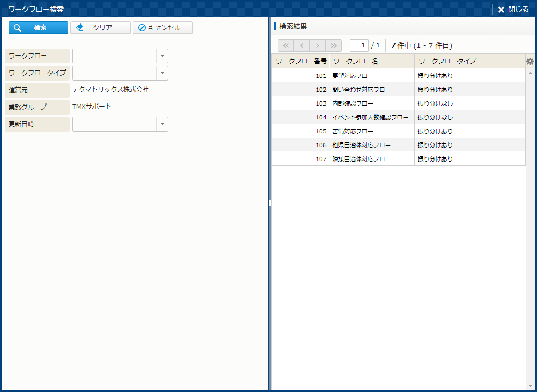Go to previous results page

[302, 45]
